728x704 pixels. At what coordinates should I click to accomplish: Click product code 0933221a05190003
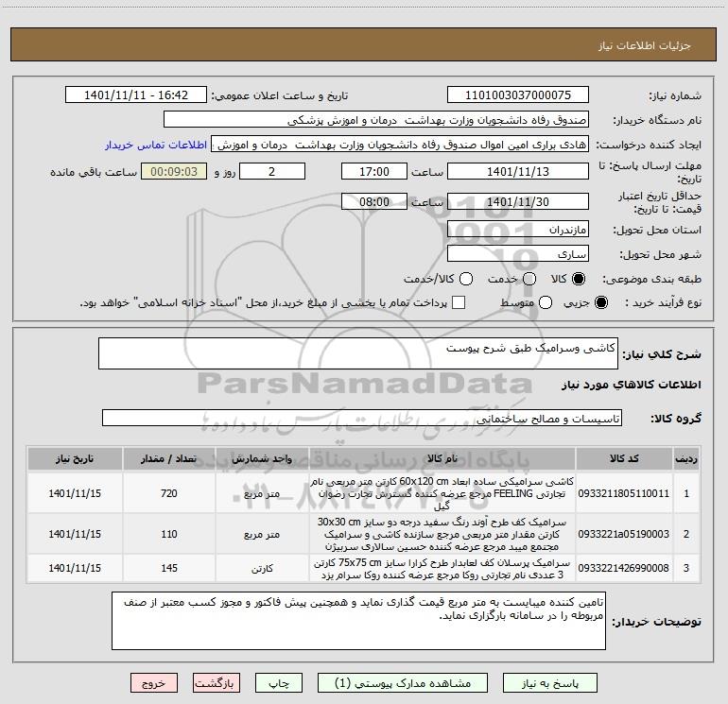tap(624, 534)
